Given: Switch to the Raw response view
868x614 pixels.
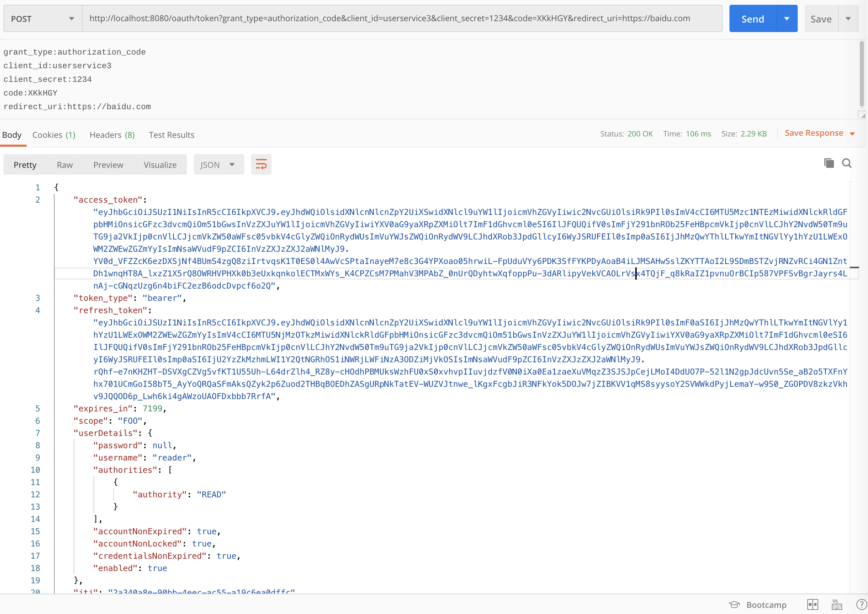Looking at the screenshot, I should click(64, 164).
